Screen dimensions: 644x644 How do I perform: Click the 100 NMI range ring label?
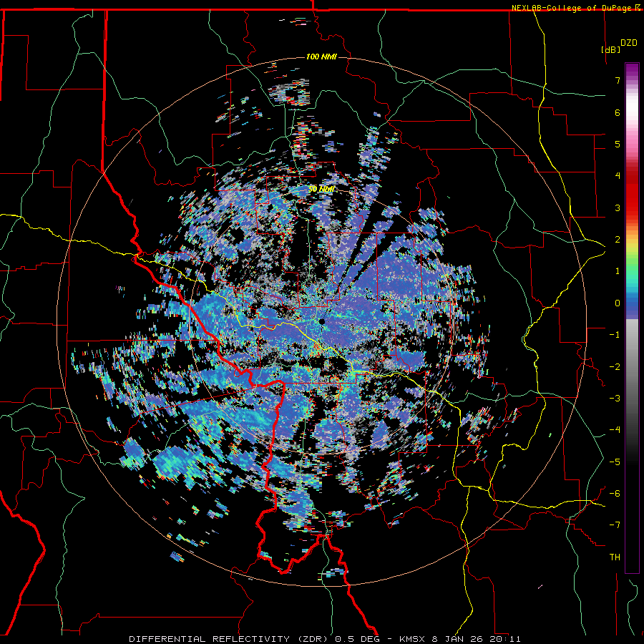(321, 57)
